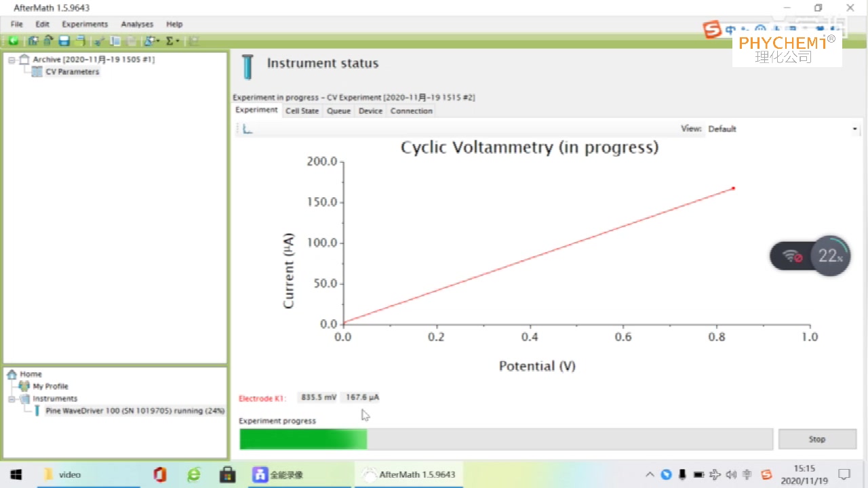868x488 pixels.
Task: Click the 167.6 µA current reading
Action: (362, 397)
